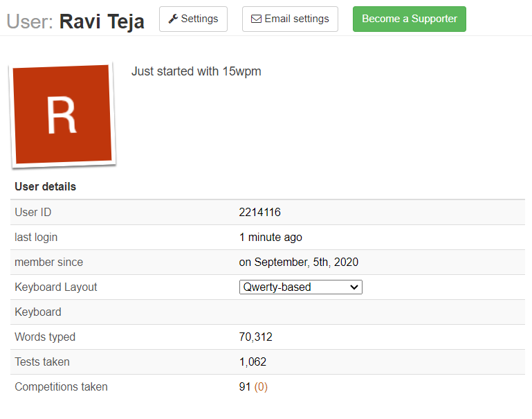Open the Settings button
The width and height of the screenshot is (532, 419).
(x=193, y=19)
